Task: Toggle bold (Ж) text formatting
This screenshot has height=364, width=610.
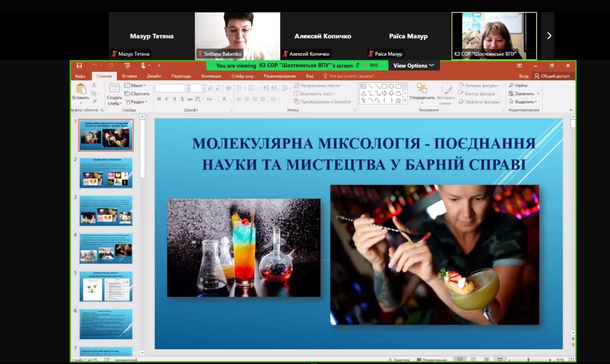Action: point(159,99)
